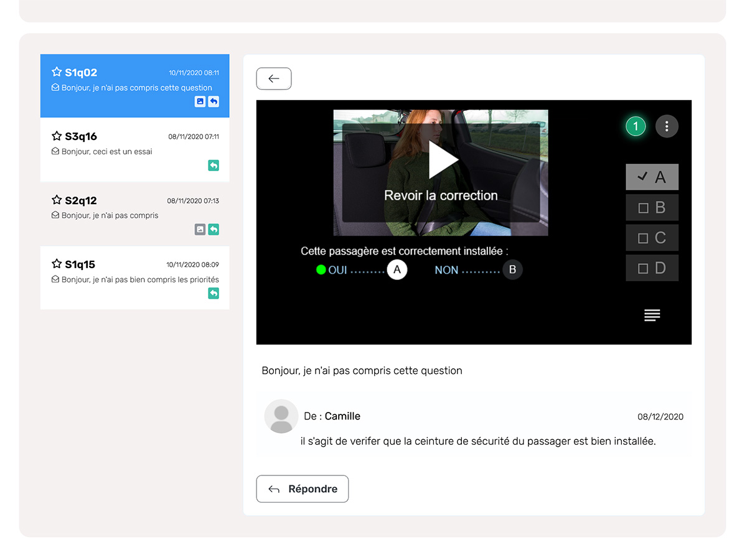Click green reply icon on S3q16
Viewport: 747px width, 560px height.
coord(214,166)
